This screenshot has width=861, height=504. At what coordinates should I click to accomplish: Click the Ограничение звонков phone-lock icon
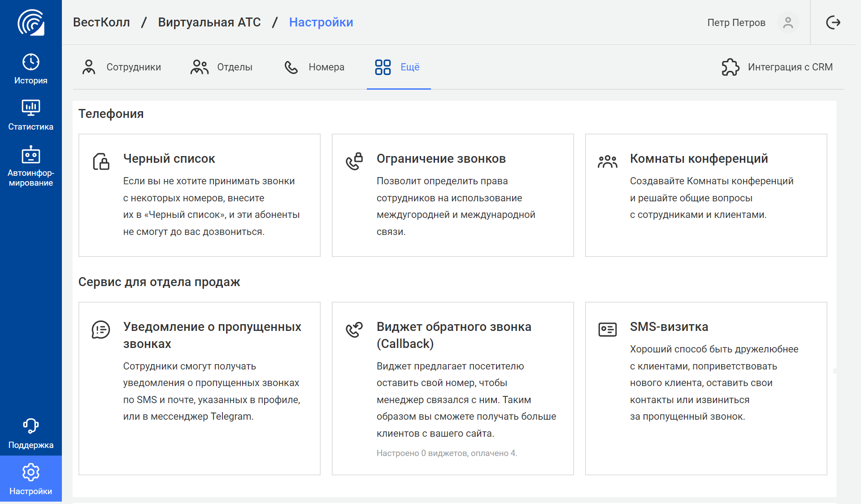pyautogui.click(x=354, y=161)
